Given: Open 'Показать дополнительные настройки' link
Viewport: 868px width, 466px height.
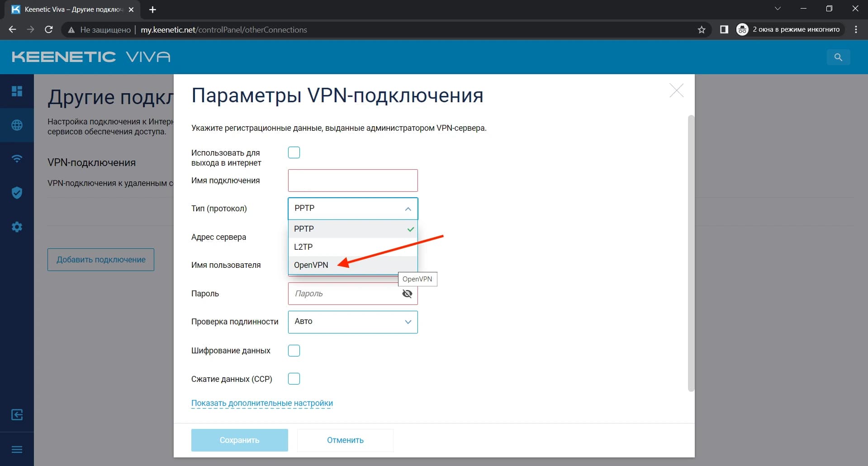Looking at the screenshot, I should [x=262, y=403].
